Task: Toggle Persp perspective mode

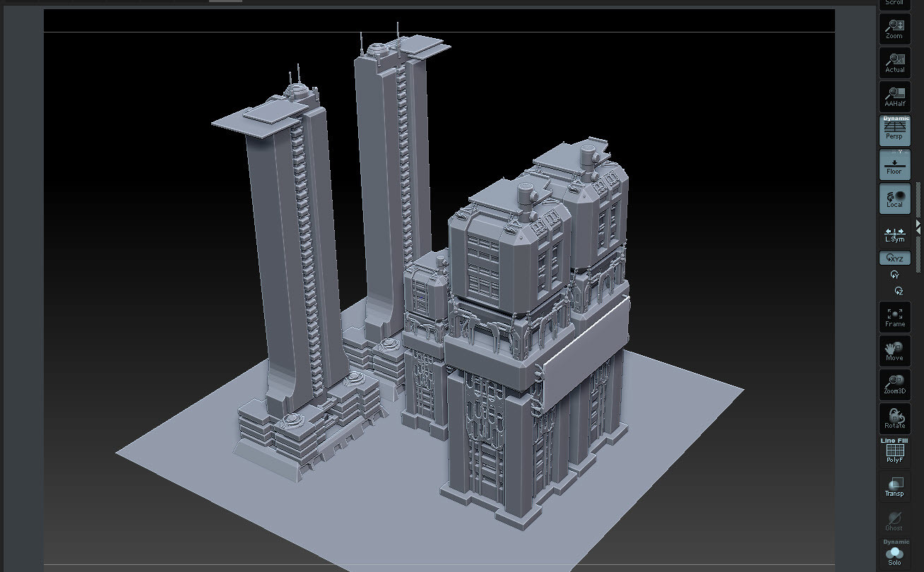Action: pyautogui.click(x=894, y=133)
